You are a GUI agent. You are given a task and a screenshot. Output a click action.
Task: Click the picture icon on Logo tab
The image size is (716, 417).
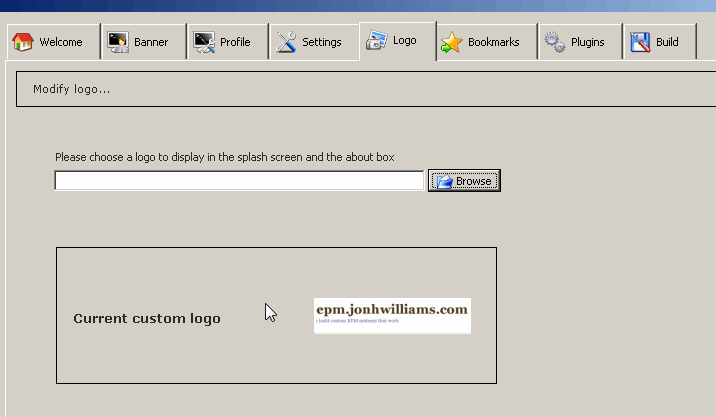tap(376, 42)
